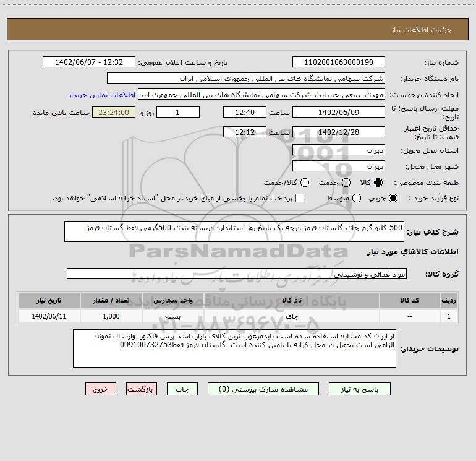Click the بازگشت back button
Screen dimensions: 476x461
tap(142, 389)
